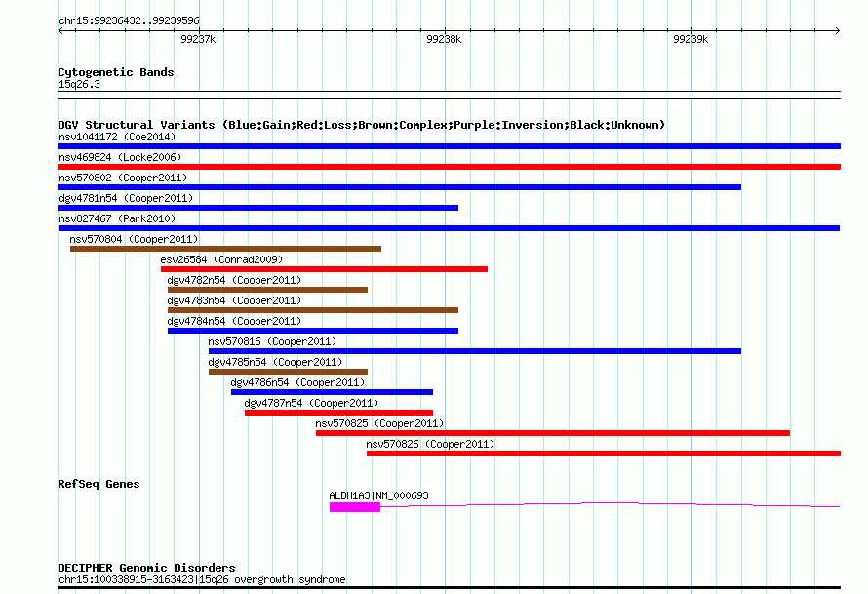Screen dimensions: 868x594
Task: Click the ruler's right arrowhead
Action: [x=837, y=31]
